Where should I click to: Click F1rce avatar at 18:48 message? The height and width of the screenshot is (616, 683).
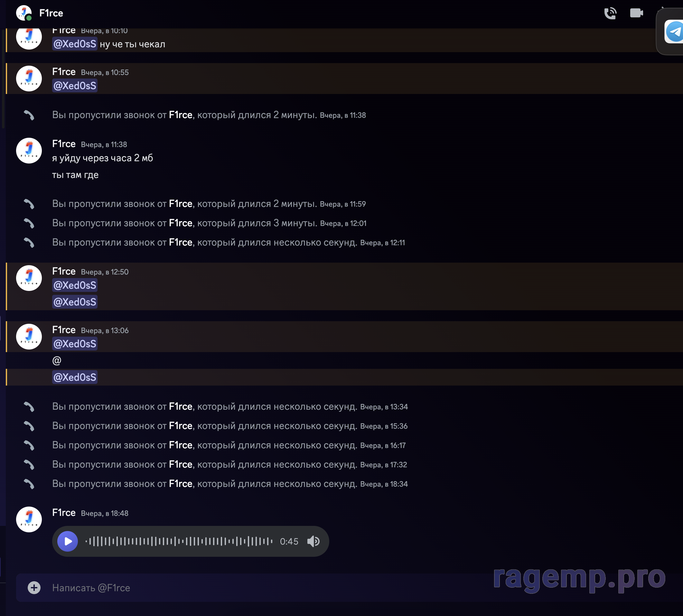click(x=29, y=519)
